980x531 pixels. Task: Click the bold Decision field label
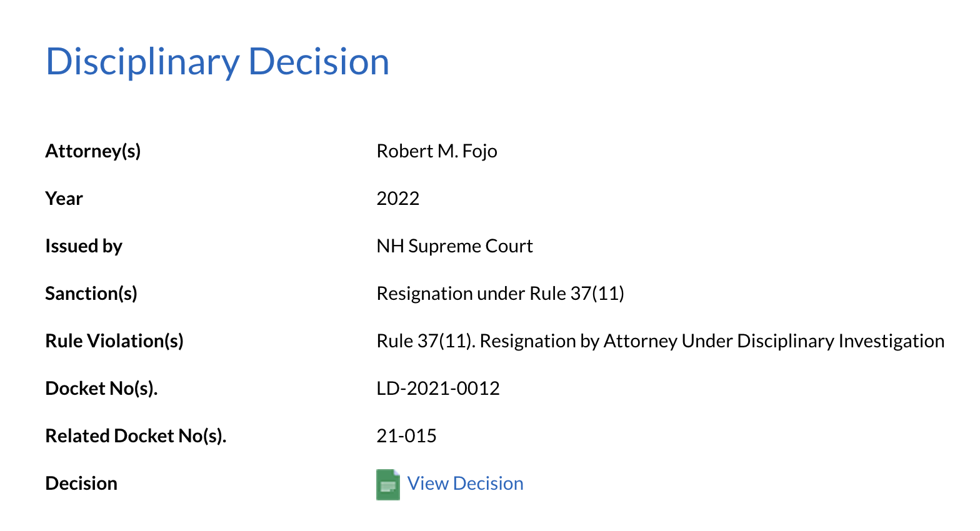pyautogui.click(x=81, y=484)
